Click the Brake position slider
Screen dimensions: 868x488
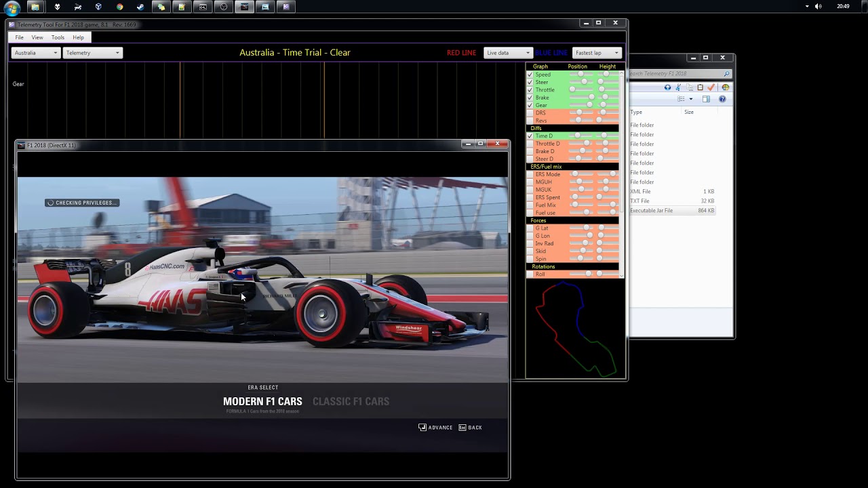pyautogui.click(x=580, y=98)
